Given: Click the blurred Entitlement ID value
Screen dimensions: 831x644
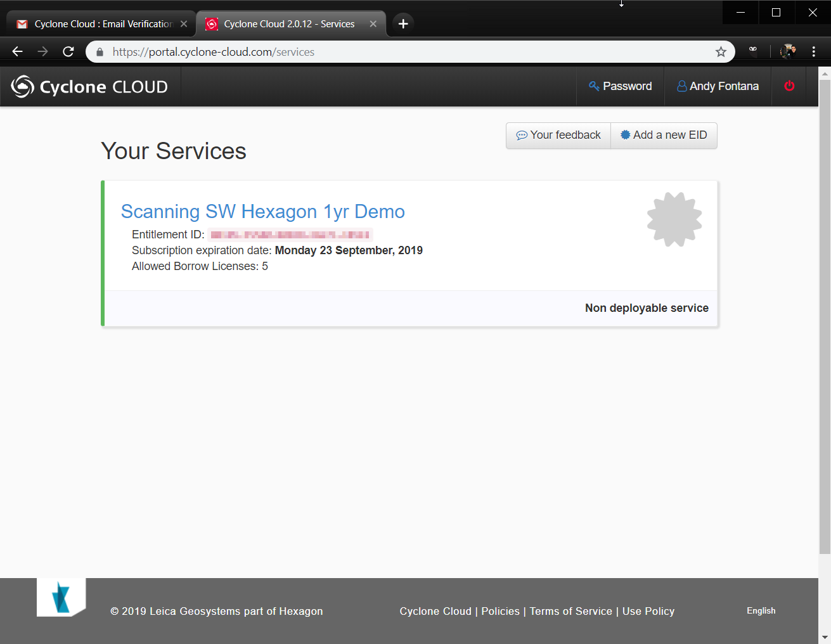Looking at the screenshot, I should tap(290, 235).
